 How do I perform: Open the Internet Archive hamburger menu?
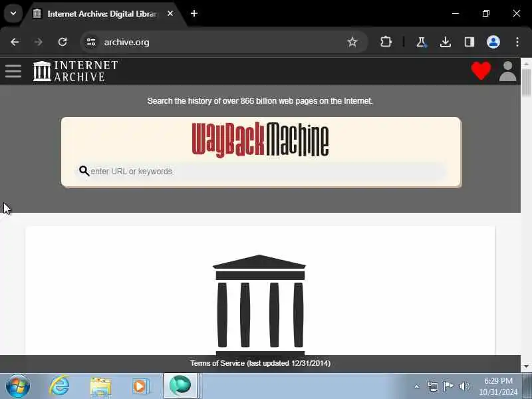coord(13,71)
